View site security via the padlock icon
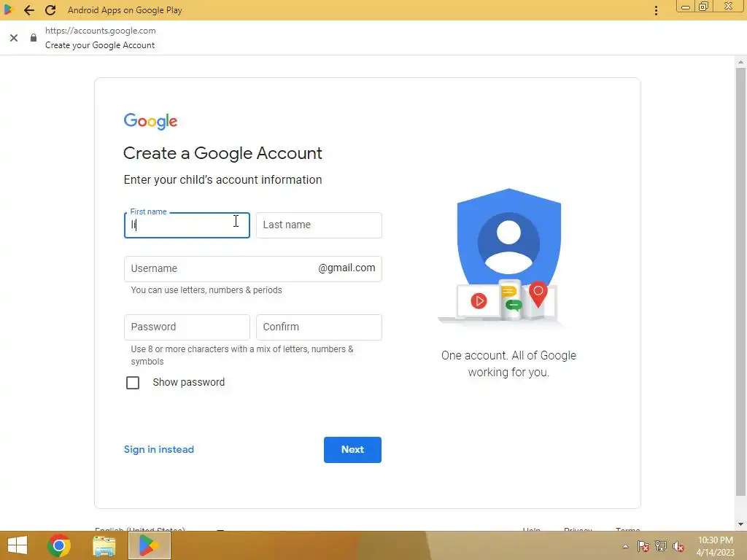 (34, 38)
